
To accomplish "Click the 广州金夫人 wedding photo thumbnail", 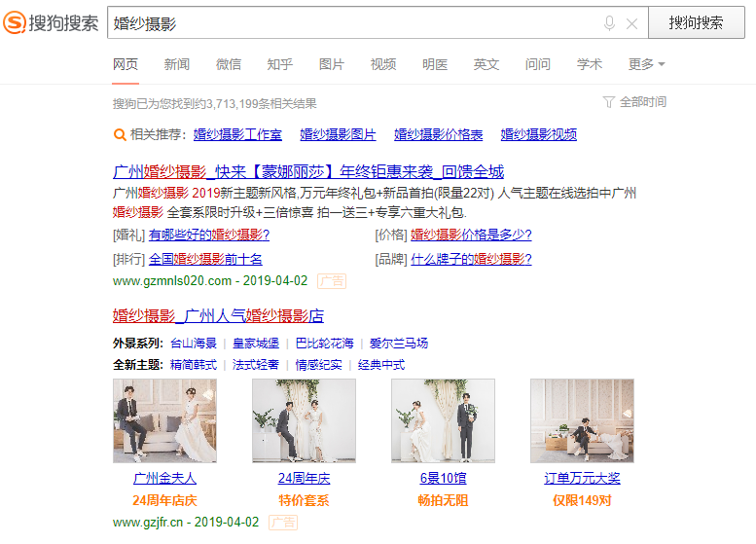I will 164,420.
